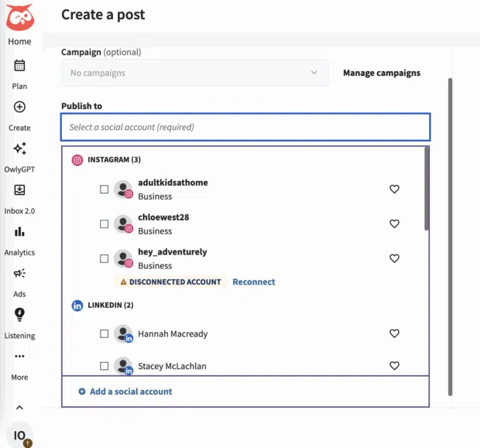Select the chloewest28 account checkbox
Screen dimensions: 480x448
(x=105, y=224)
